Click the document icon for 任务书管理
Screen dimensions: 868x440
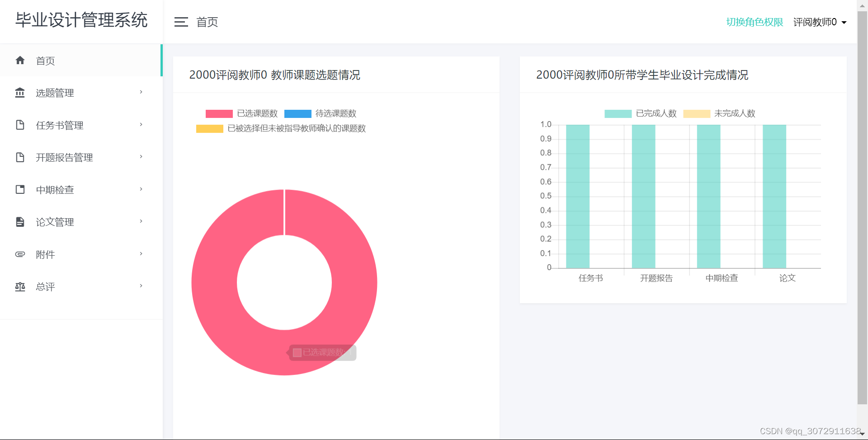[x=20, y=125]
